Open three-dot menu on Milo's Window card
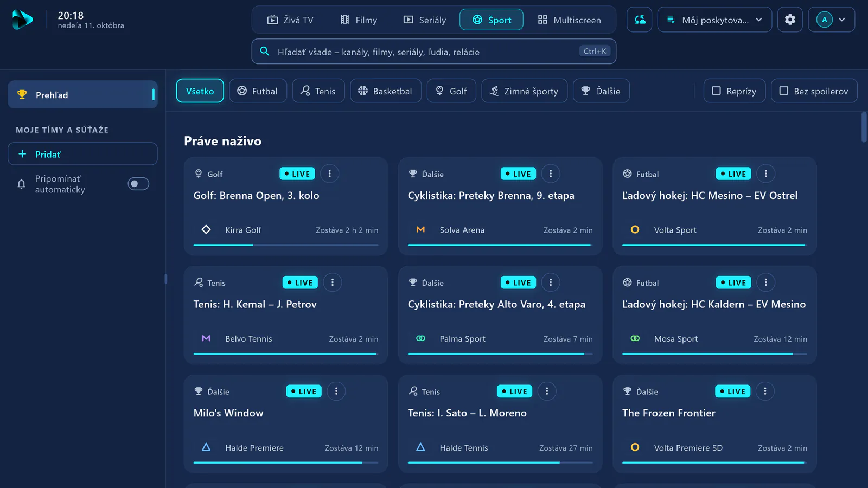Viewport: 868px width, 488px height. (x=336, y=391)
